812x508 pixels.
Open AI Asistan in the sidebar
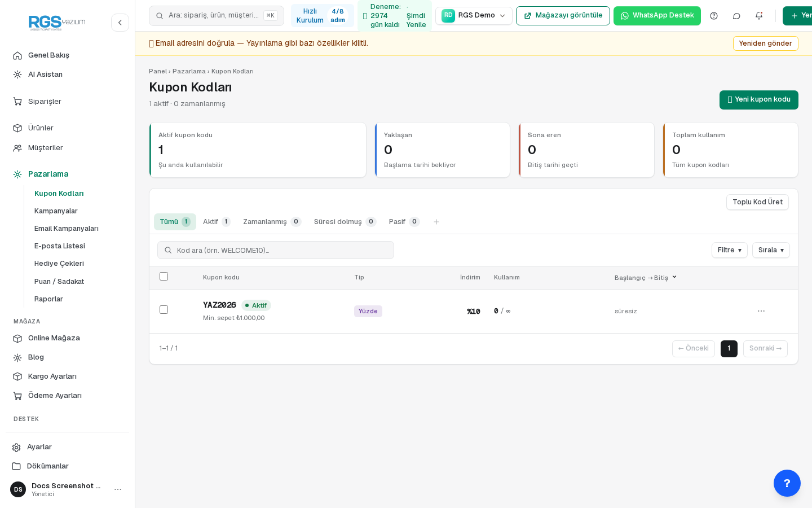(x=45, y=75)
